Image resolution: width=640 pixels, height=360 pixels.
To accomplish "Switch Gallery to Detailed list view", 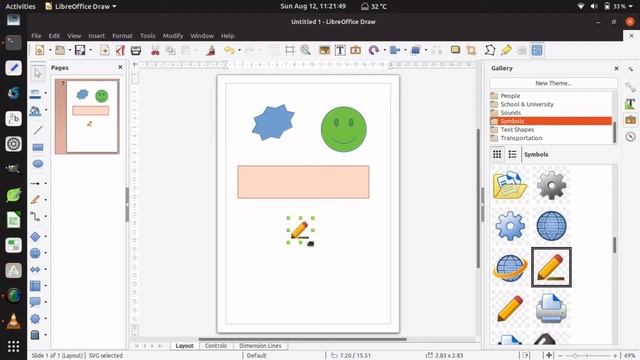I will point(513,154).
